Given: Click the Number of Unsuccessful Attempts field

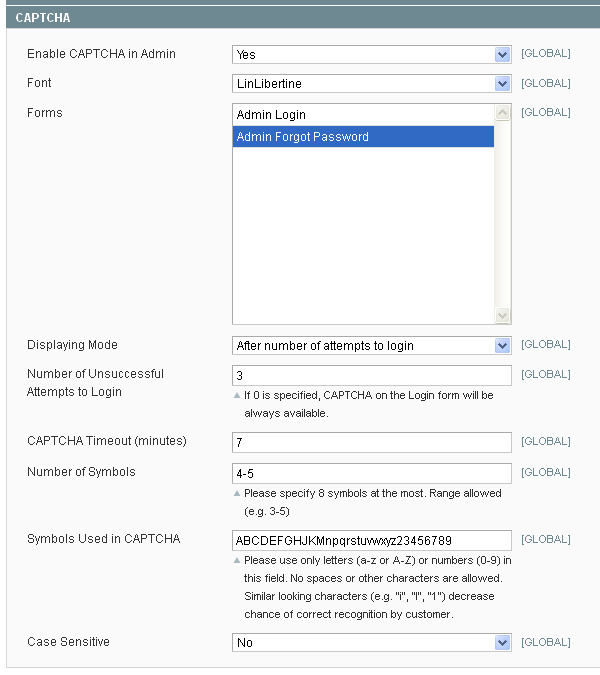Looking at the screenshot, I should (x=371, y=375).
